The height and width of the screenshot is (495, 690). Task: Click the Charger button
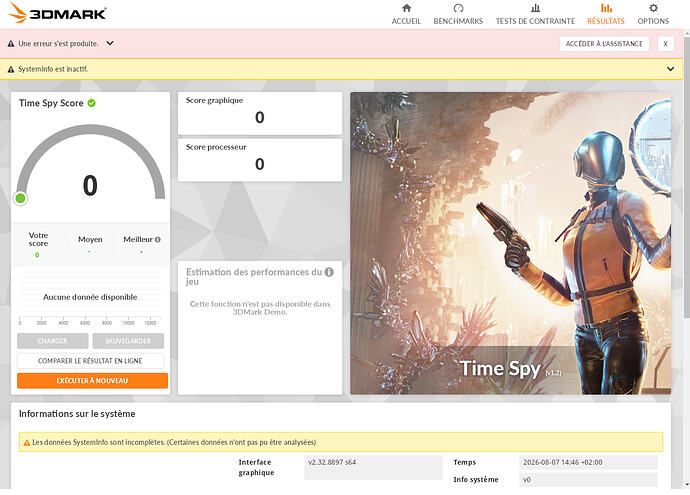click(x=52, y=341)
